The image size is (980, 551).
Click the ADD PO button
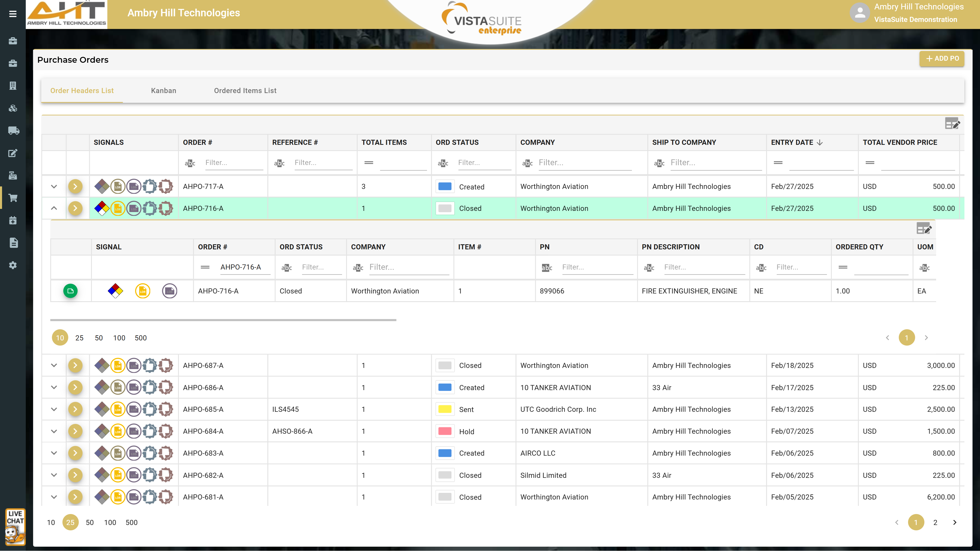(x=942, y=59)
